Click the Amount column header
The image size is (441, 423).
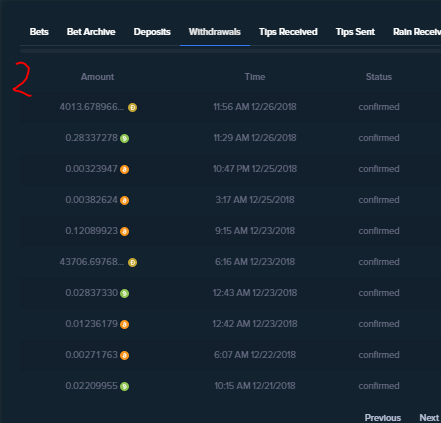pyautogui.click(x=97, y=77)
